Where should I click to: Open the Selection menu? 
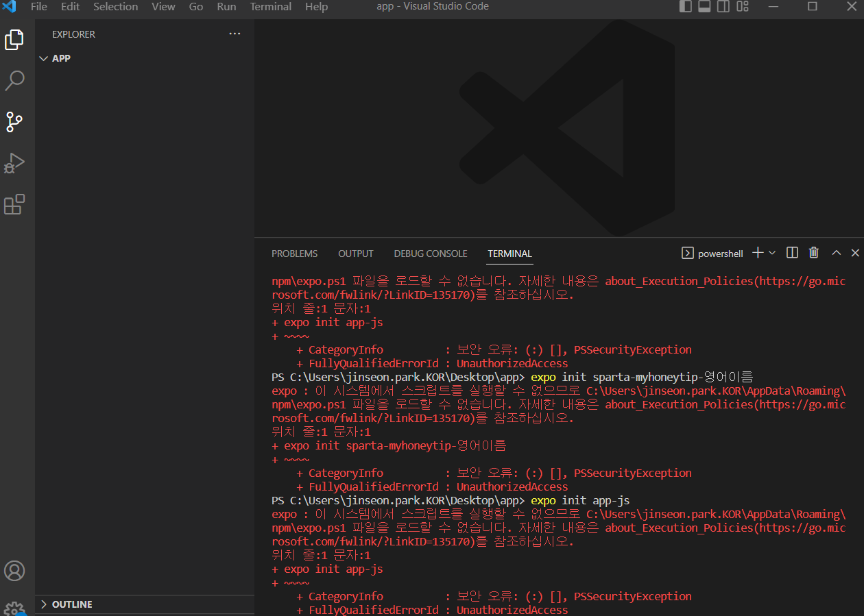[115, 6]
